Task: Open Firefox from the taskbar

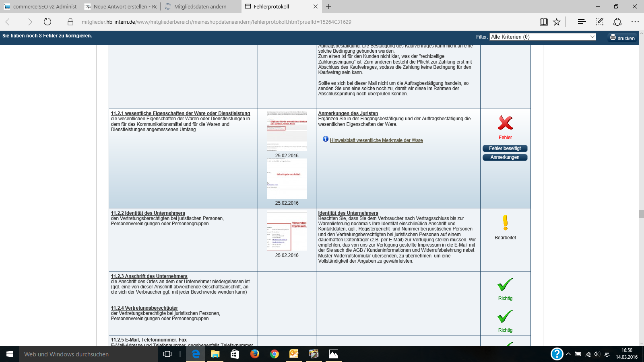Action: point(254,354)
